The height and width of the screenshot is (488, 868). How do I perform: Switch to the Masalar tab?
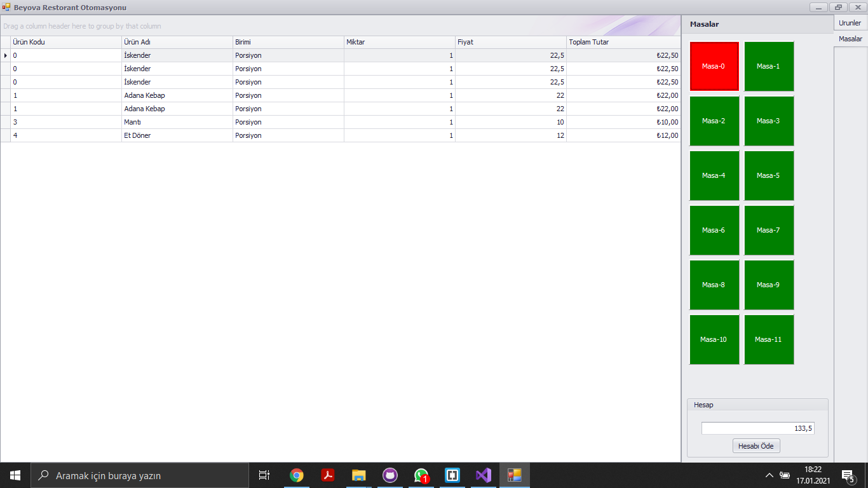tap(850, 39)
